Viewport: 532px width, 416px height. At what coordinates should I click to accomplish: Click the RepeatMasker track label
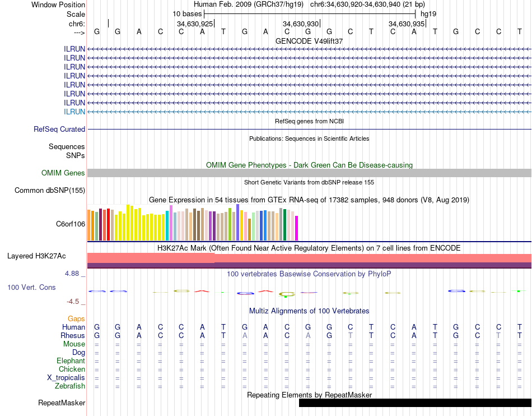[62, 403]
